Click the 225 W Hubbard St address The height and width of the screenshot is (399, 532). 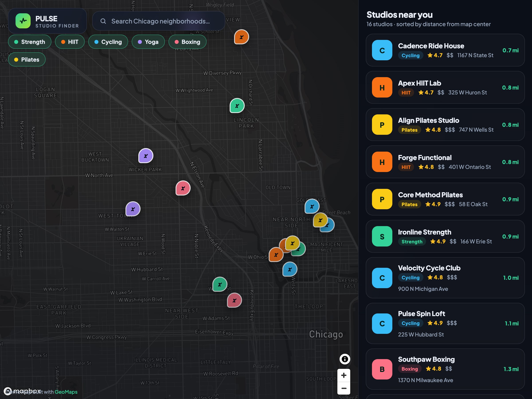(421, 334)
